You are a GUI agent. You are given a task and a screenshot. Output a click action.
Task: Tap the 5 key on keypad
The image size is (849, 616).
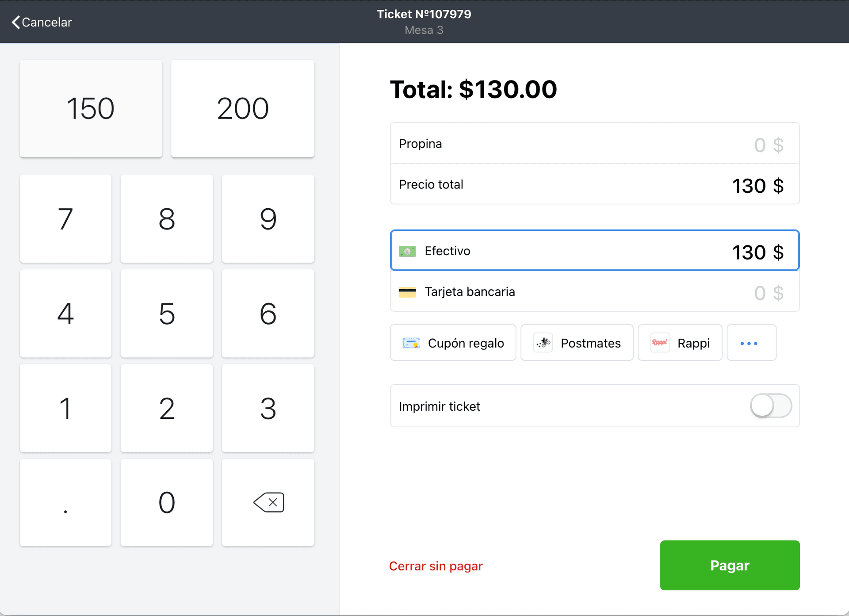coord(167,314)
